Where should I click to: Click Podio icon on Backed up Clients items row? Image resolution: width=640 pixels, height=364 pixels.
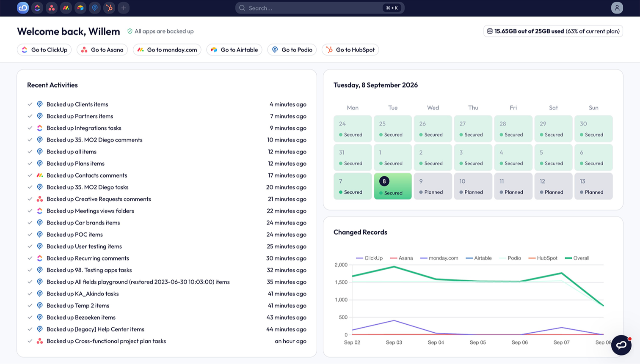coord(40,104)
